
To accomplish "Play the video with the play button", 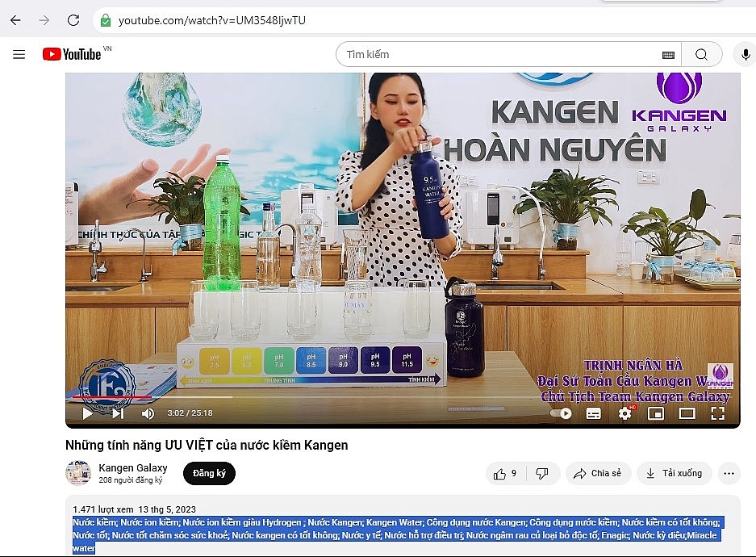I will tap(87, 413).
